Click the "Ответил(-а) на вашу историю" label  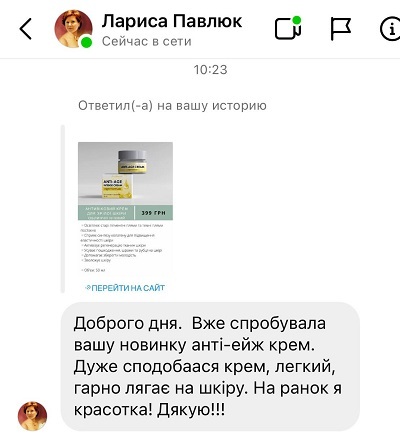[x=172, y=106]
